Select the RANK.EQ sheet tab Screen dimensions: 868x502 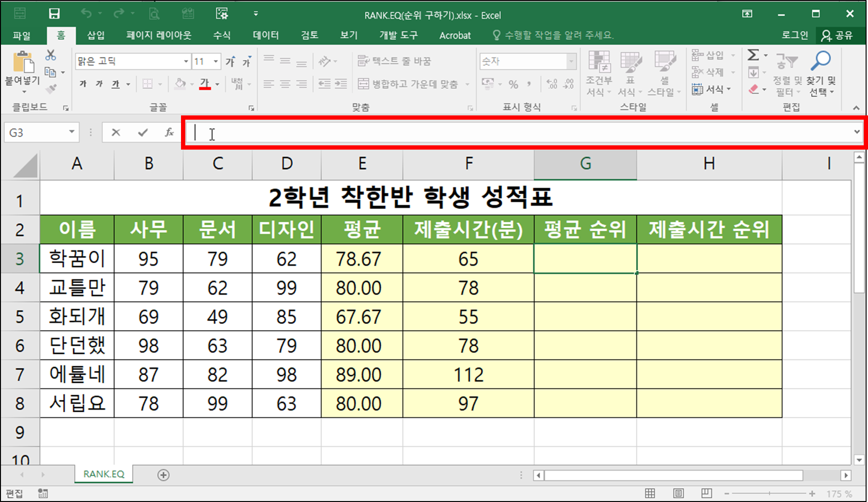pyautogui.click(x=103, y=474)
